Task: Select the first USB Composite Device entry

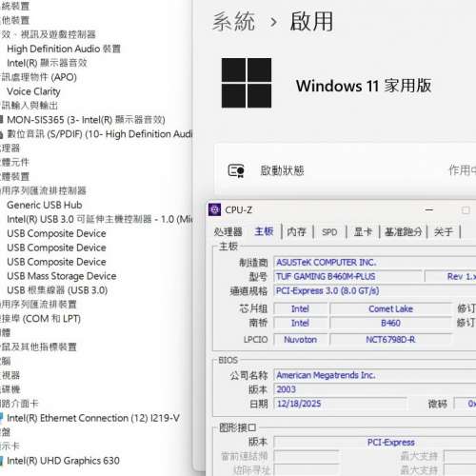Action: point(56,233)
